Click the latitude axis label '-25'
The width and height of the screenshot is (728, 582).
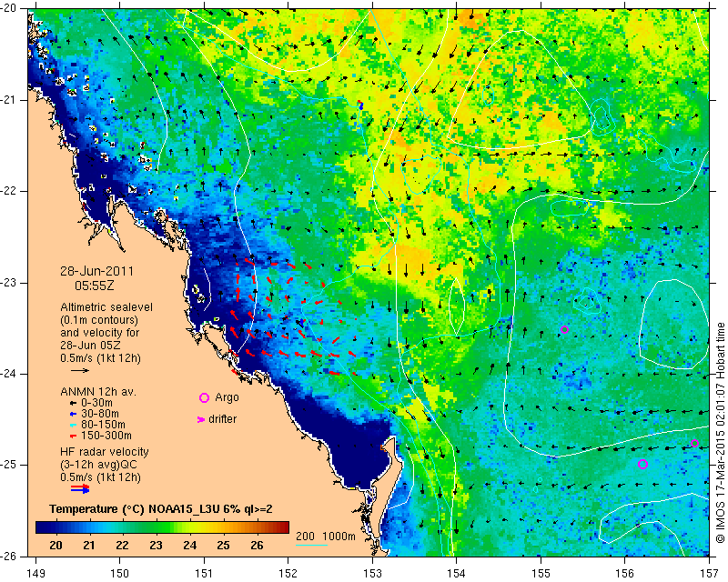(x=9, y=465)
